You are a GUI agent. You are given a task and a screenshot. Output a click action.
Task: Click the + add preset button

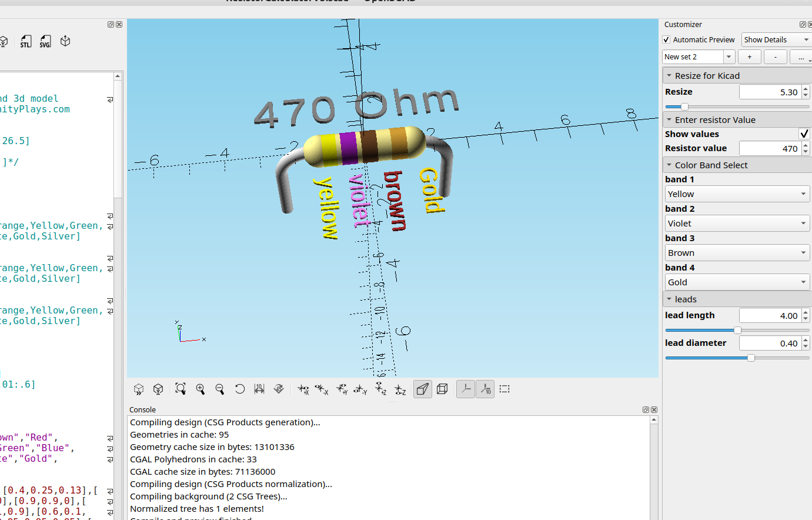click(x=750, y=57)
